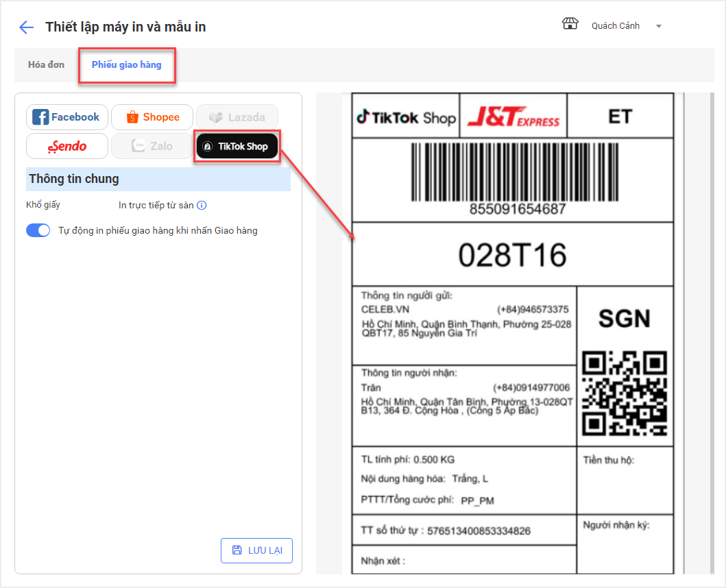The image size is (726, 588).
Task: Click the sender name CELEB.VN
Action: pos(385,309)
